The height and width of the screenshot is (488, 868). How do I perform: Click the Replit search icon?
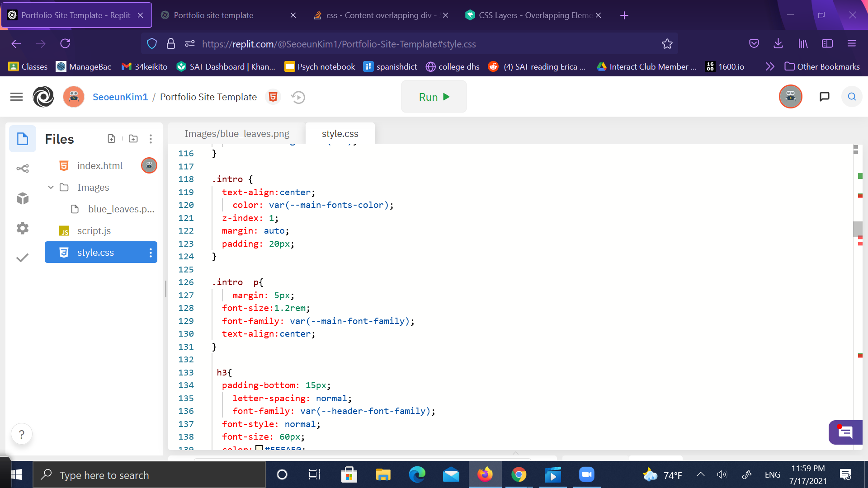click(852, 97)
